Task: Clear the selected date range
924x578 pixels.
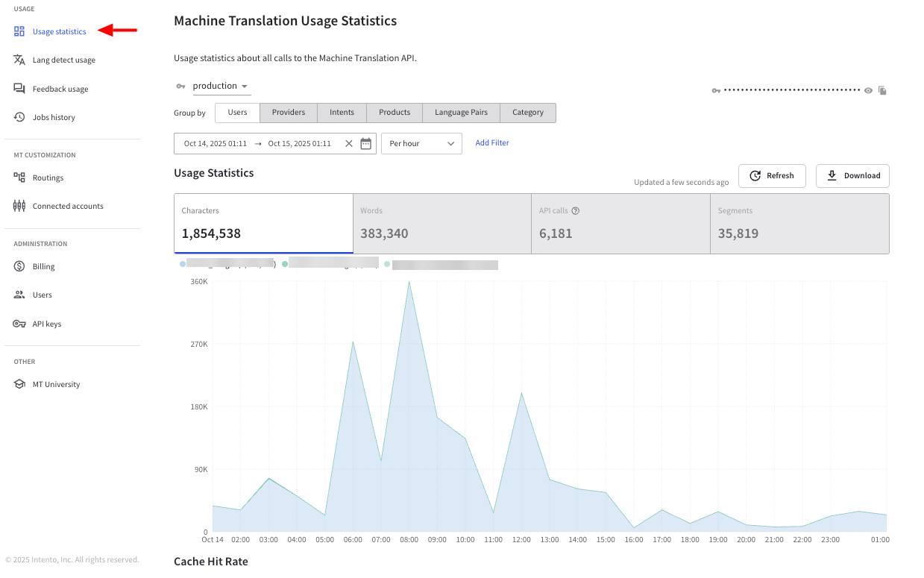Action: point(348,144)
